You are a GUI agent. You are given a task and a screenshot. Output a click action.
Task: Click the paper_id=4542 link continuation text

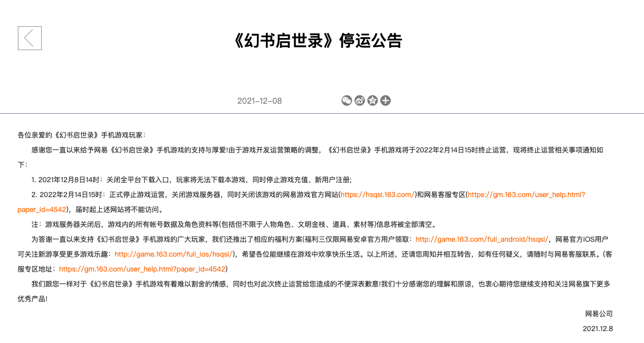pyautogui.click(x=42, y=209)
